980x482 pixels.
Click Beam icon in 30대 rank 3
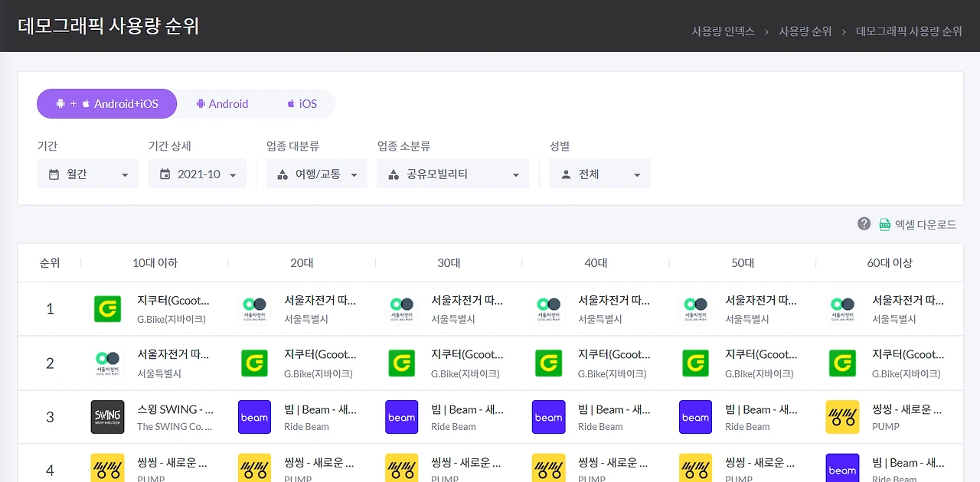401,417
